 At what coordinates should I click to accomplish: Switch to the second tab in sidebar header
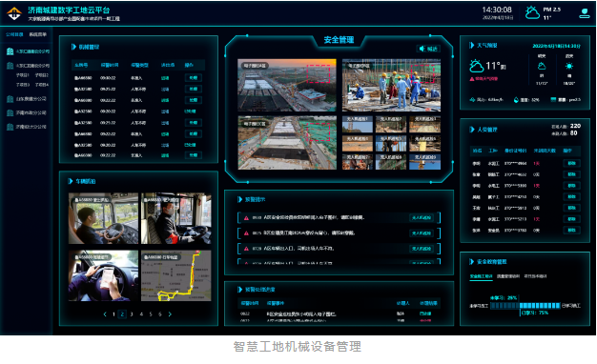tap(38, 34)
